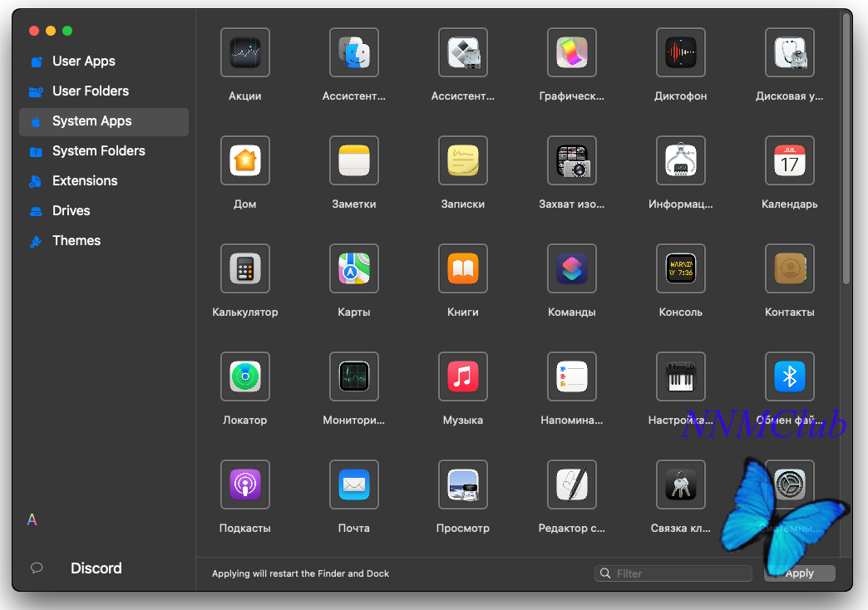The image size is (868, 610).
Task: Select the Дисковая у... disk utility icon
Action: click(790, 52)
